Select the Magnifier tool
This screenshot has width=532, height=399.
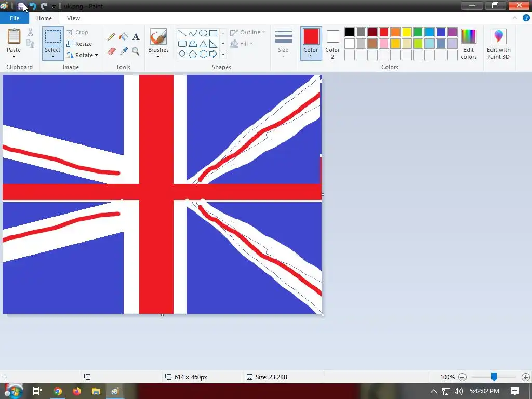(136, 51)
